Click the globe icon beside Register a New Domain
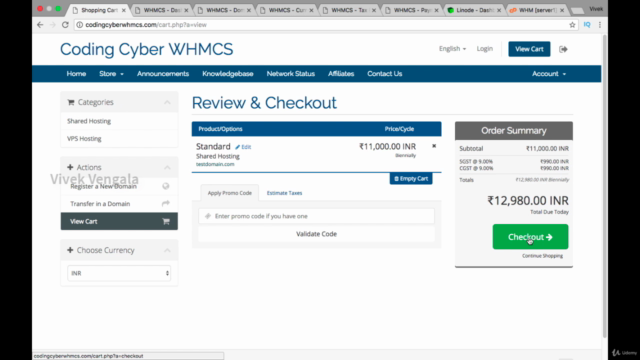Screen dimensions: 640x360 click(x=166, y=186)
